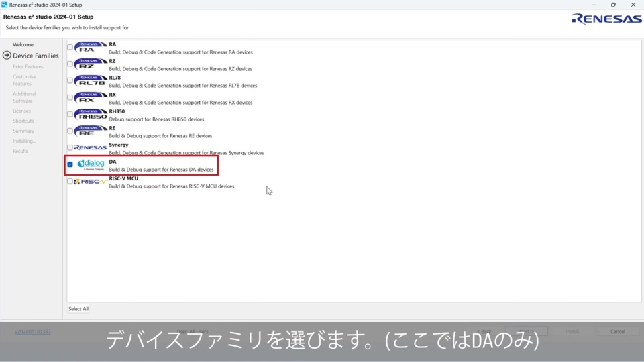
Task: Click the RISC-V MCU description text
Action: tap(172, 186)
